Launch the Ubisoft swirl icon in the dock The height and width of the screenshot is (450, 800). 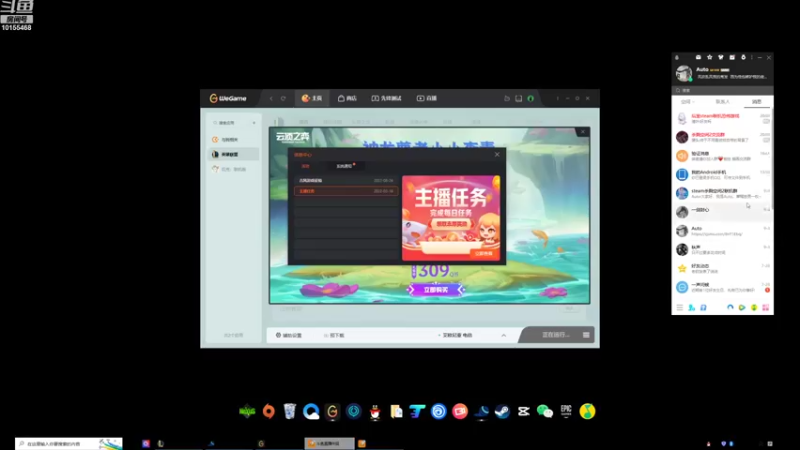[439, 411]
